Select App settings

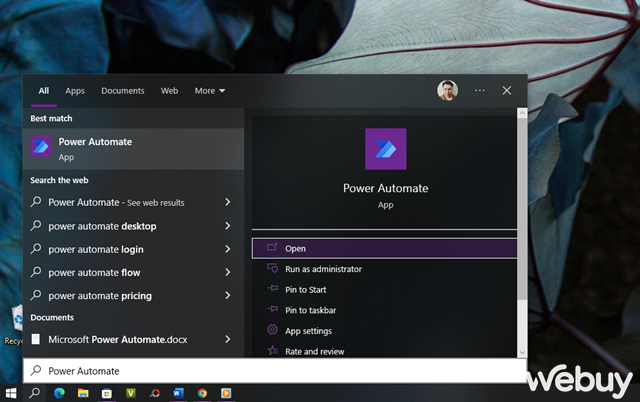[x=384, y=331]
